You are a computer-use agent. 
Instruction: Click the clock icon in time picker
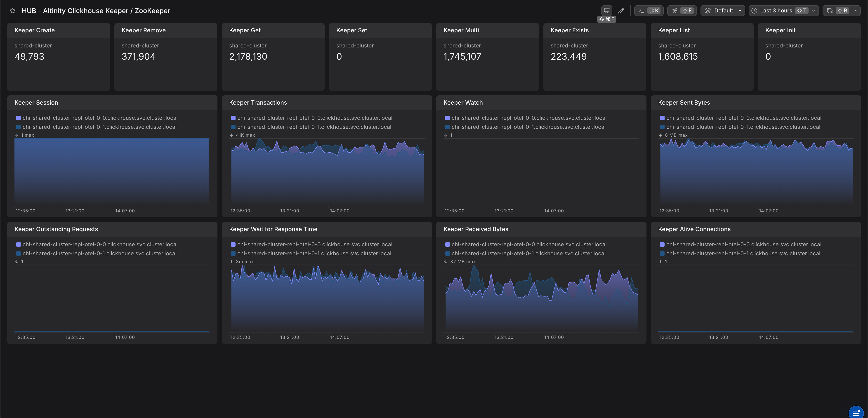click(x=754, y=11)
